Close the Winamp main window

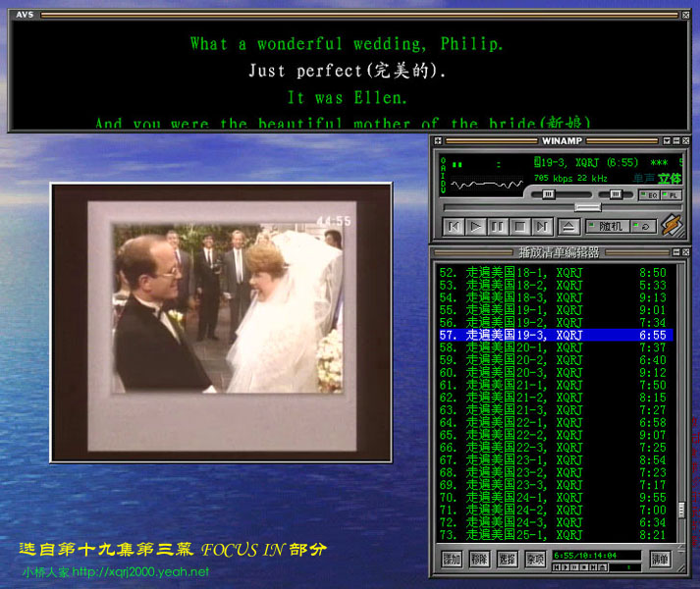(x=685, y=141)
